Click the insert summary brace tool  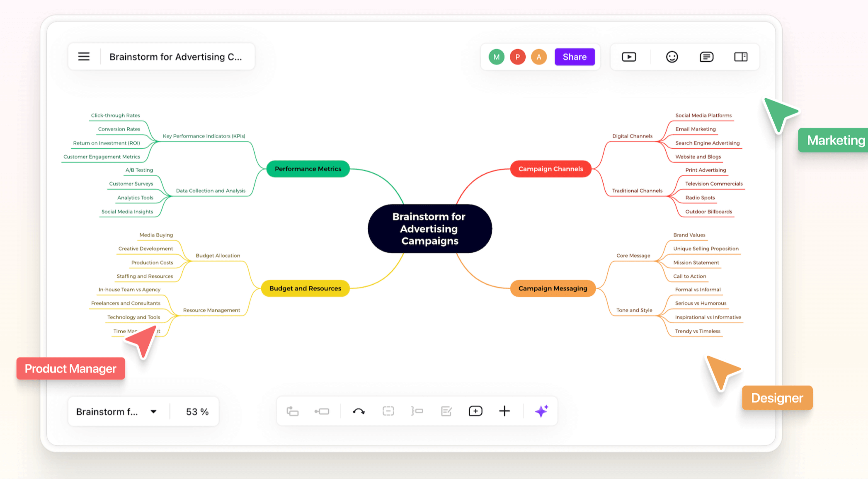pos(417,411)
